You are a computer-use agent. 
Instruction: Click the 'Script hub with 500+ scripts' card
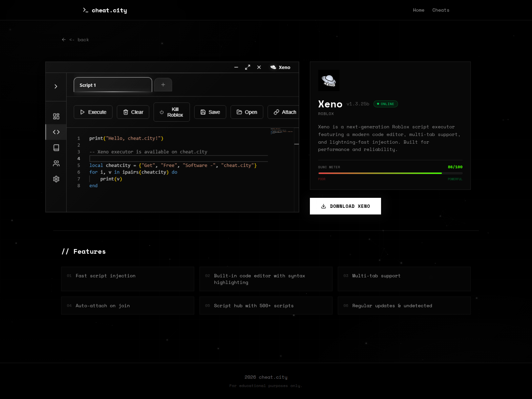click(x=266, y=306)
